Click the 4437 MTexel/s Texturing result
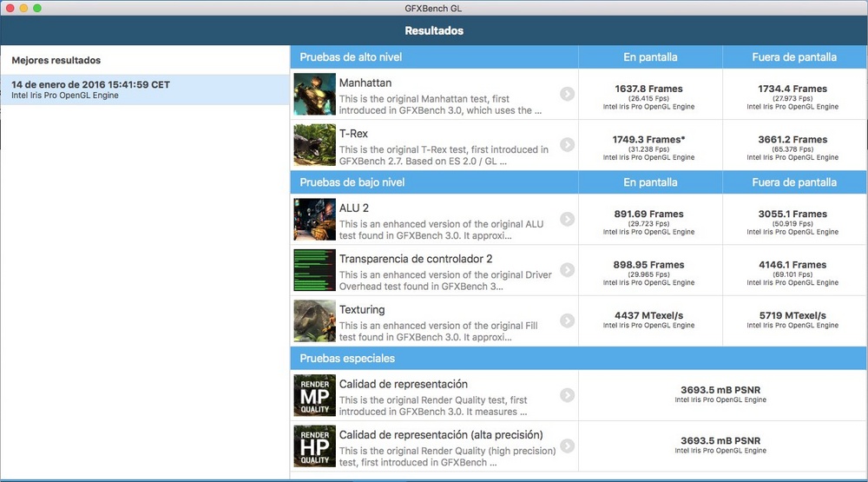This screenshot has width=868, height=482. [648, 315]
